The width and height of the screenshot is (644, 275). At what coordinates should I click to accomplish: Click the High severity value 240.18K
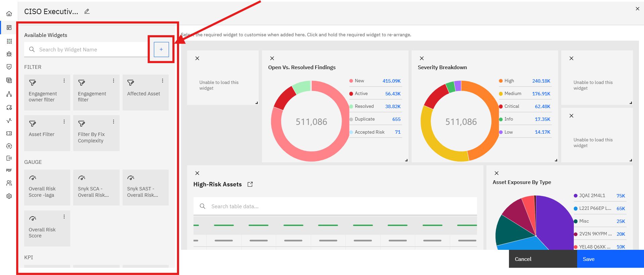coord(541,81)
